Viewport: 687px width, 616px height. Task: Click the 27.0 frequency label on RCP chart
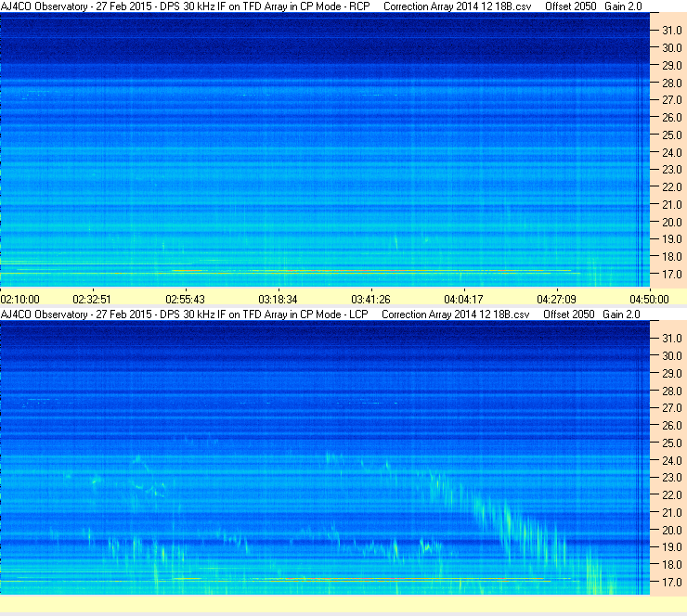point(672,100)
